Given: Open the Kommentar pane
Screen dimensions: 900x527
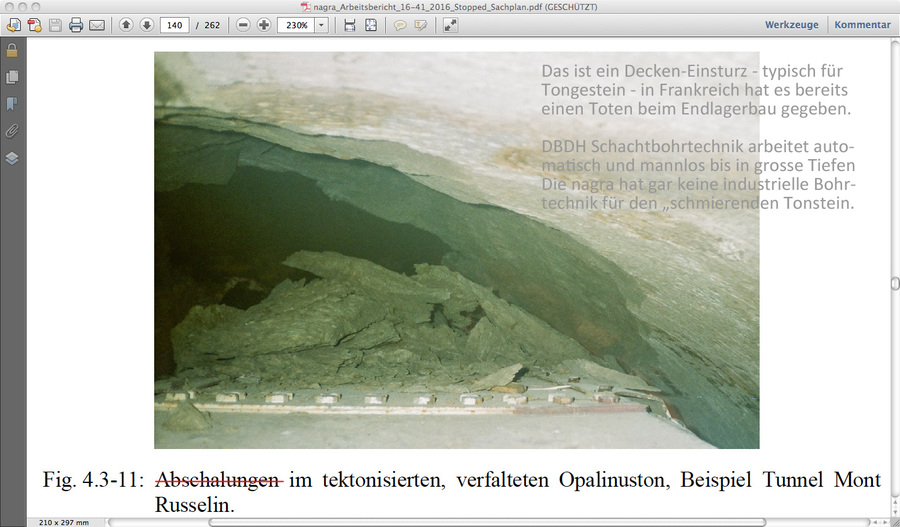Looking at the screenshot, I should pyautogui.click(x=862, y=25).
